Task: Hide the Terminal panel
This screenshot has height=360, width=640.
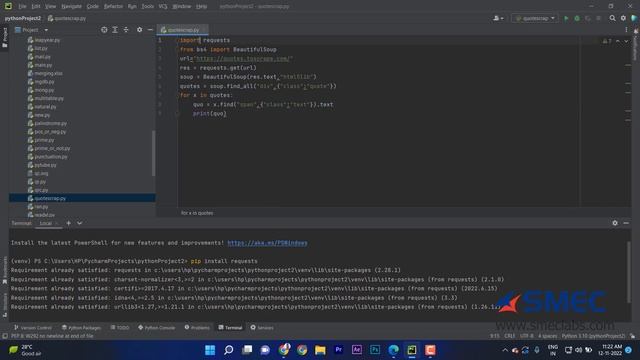Action: pyautogui.click(x=626, y=223)
